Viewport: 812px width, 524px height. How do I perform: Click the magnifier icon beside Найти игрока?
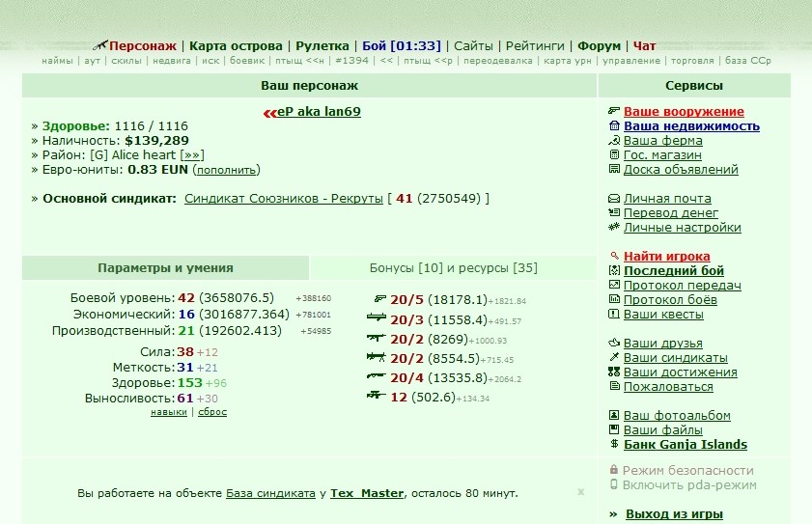[614, 256]
